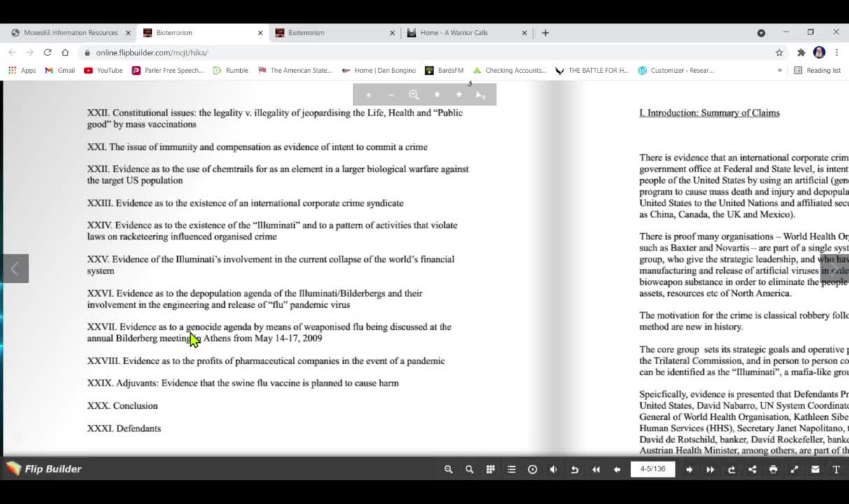This screenshot has height=504, width=849.
Task: Flip to next page with right side arrow
Action: [x=834, y=269]
